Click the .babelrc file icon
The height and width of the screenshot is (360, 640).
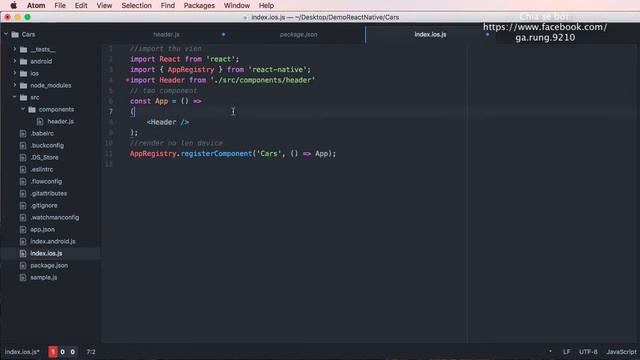[x=23, y=133]
